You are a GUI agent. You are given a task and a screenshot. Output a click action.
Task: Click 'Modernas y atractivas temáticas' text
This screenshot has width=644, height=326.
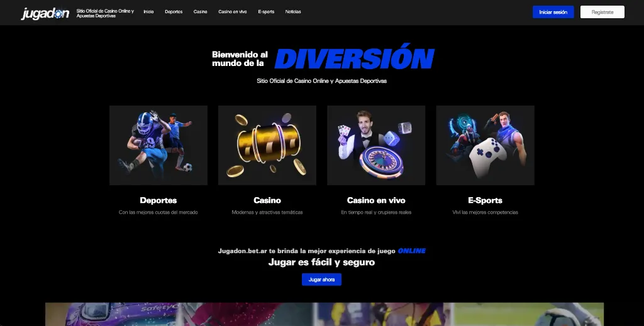point(267,212)
